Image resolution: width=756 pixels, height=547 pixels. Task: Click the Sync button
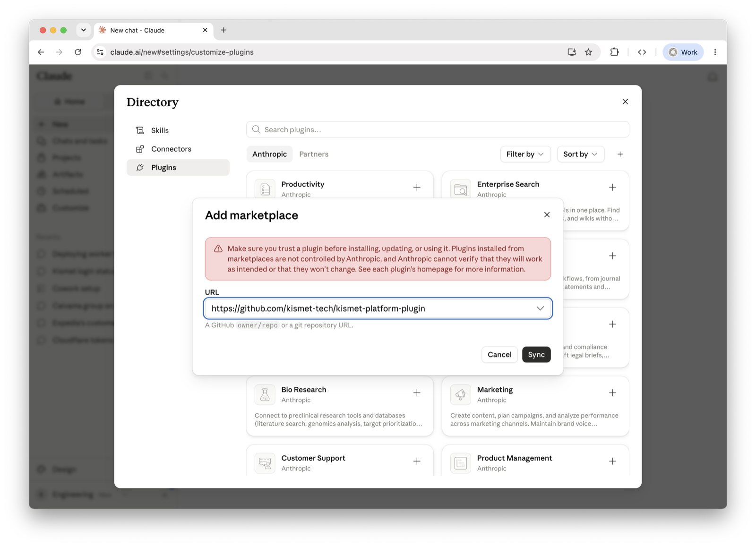point(536,355)
